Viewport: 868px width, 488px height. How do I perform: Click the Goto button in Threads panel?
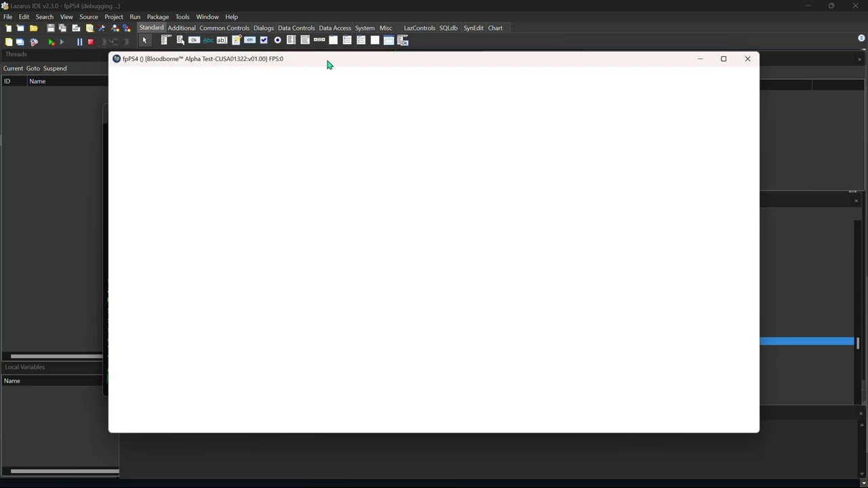pyautogui.click(x=33, y=68)
